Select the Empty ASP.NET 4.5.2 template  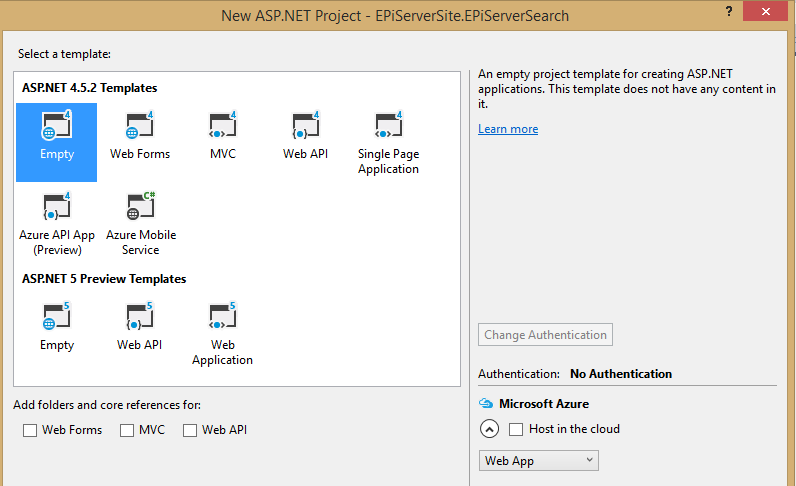[56, 142]
